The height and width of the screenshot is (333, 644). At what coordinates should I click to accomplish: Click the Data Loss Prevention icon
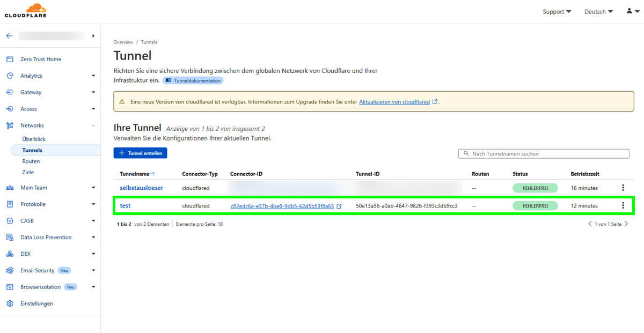(x=10, y=237)
